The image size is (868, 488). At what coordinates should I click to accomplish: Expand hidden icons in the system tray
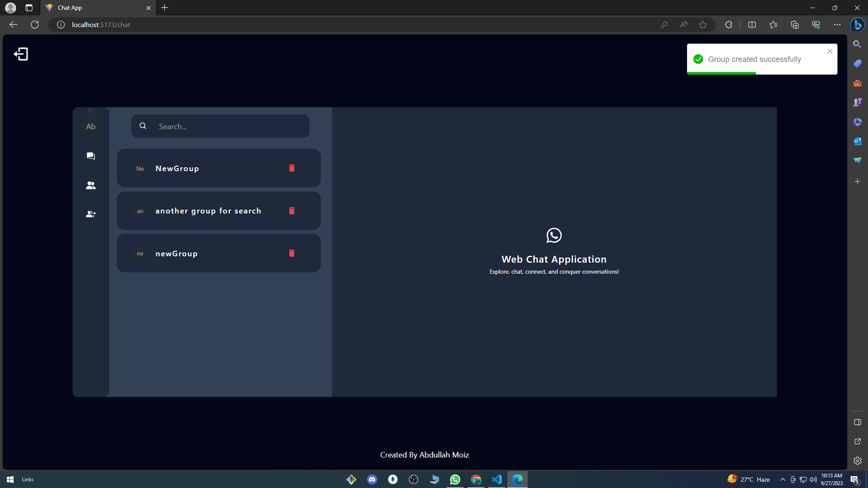782,479
